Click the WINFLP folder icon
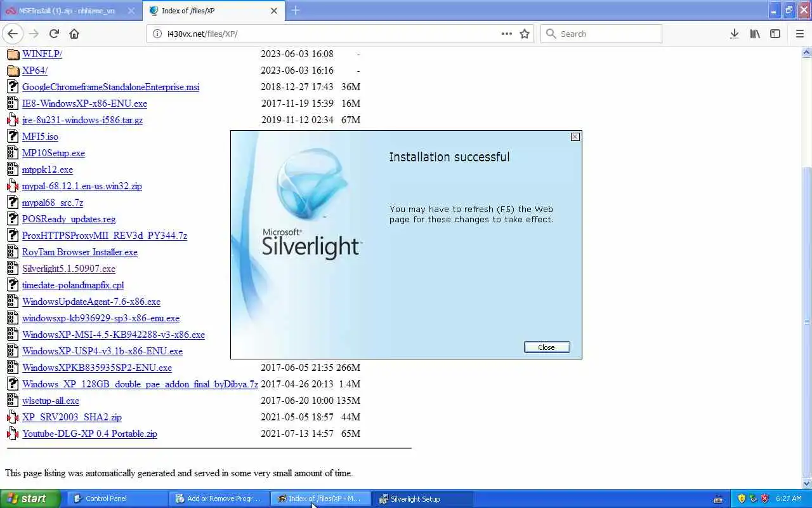The height and width of the screenshot is (508, 812). (13, 54)
